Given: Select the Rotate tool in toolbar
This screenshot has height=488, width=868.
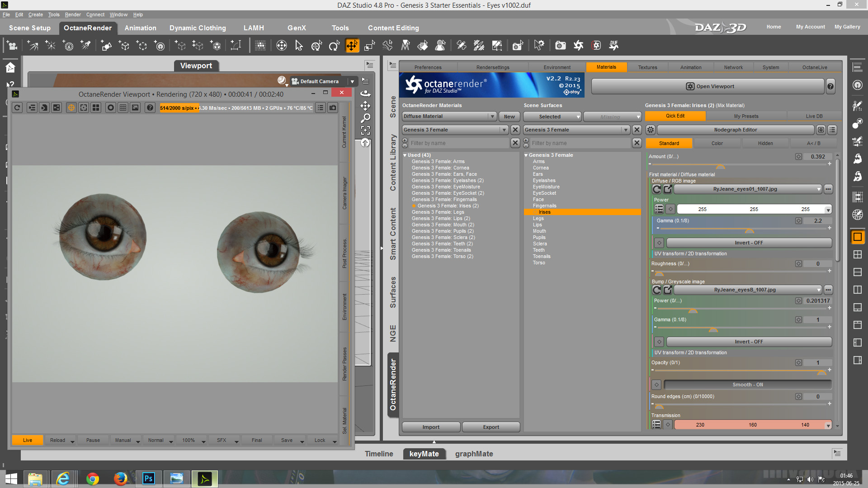Looking at the screenshot, I should tap(334, 45).
